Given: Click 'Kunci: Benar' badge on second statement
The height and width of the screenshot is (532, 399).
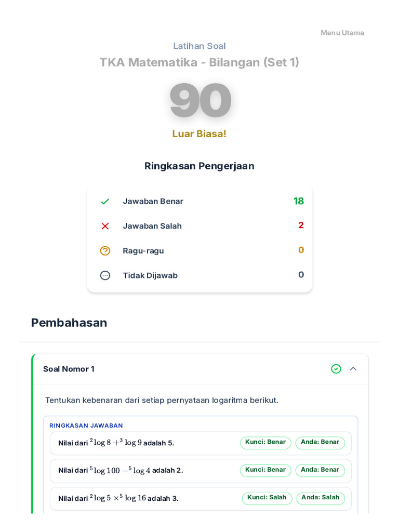Looking at the screenshot, I should (265, 470).
